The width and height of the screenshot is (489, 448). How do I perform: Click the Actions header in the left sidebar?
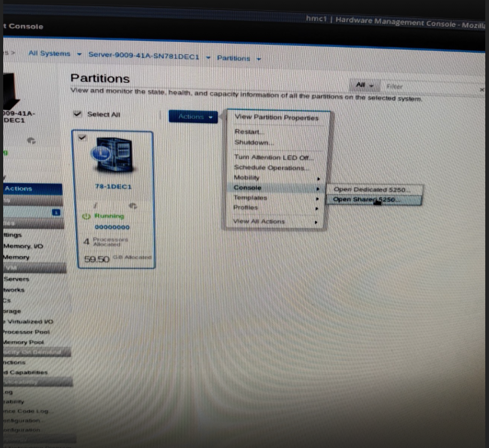tap(33, 189)
